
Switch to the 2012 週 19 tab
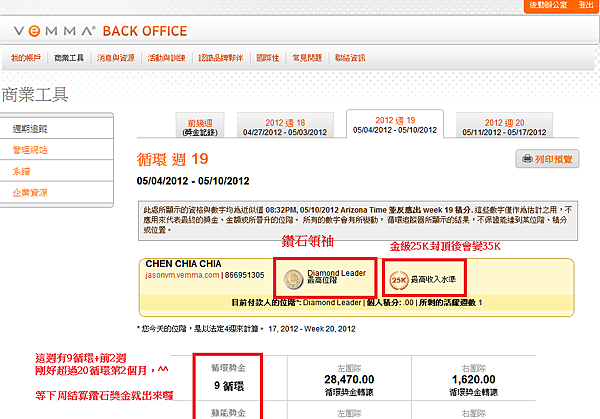click(395, 124)
